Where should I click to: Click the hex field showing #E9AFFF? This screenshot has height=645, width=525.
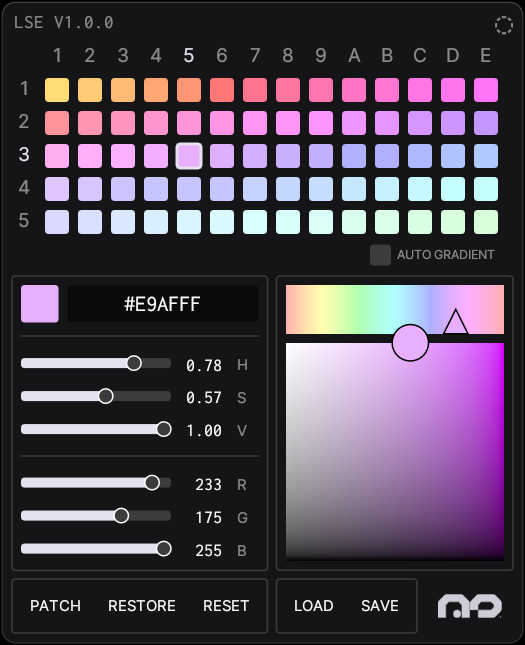[163, 304]
